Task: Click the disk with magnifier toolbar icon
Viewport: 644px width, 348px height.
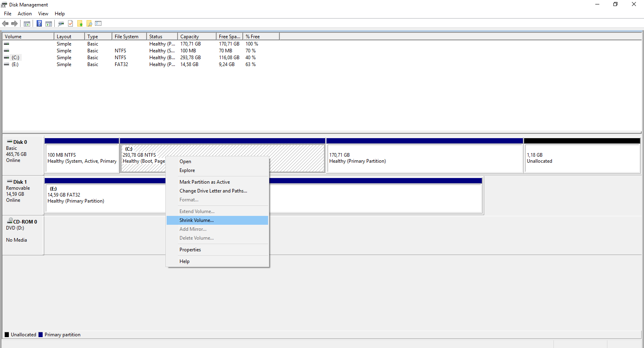Action: pos(61,24)
